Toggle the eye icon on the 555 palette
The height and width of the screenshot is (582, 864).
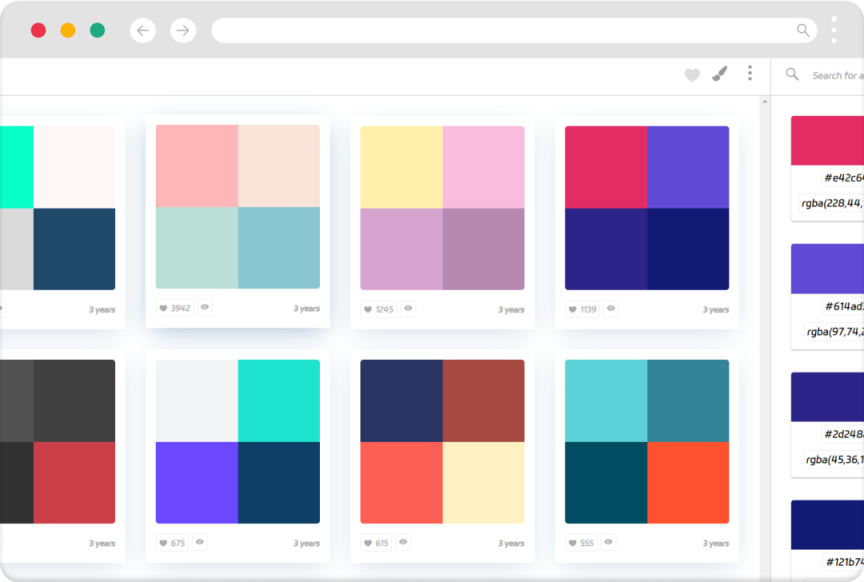click(x=608, y=542)
